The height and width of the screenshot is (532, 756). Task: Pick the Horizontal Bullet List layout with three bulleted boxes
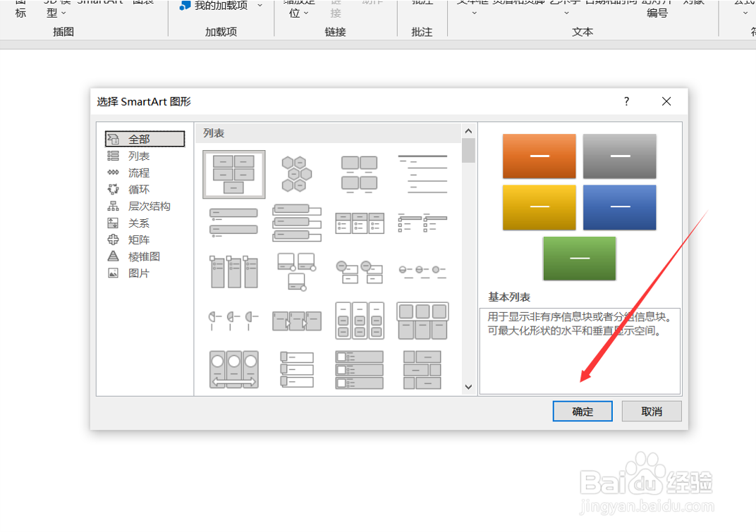360,223
